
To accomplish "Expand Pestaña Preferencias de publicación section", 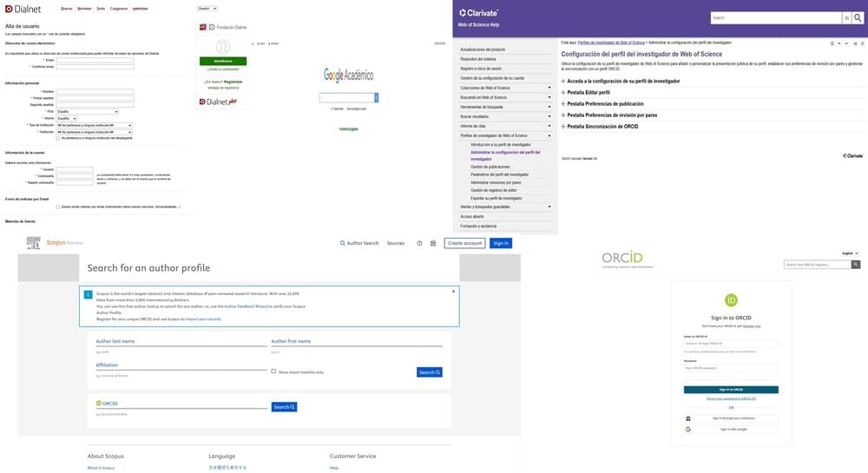I will 602,104.
